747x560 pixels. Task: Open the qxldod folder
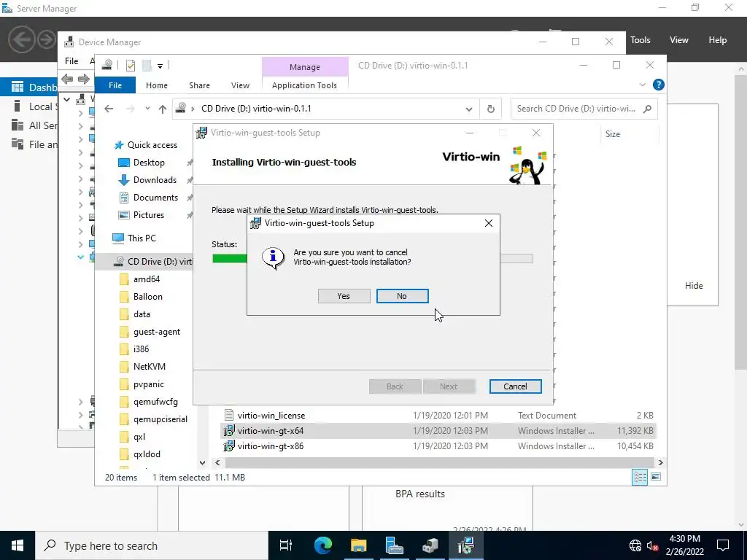147,454
